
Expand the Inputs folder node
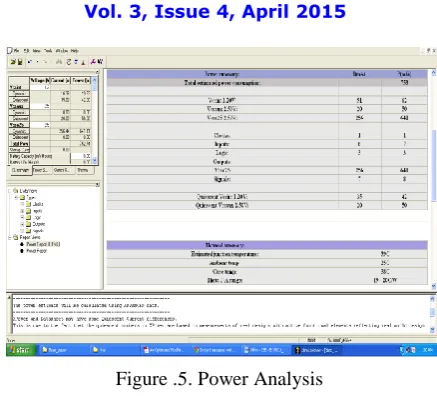[22, 211]
